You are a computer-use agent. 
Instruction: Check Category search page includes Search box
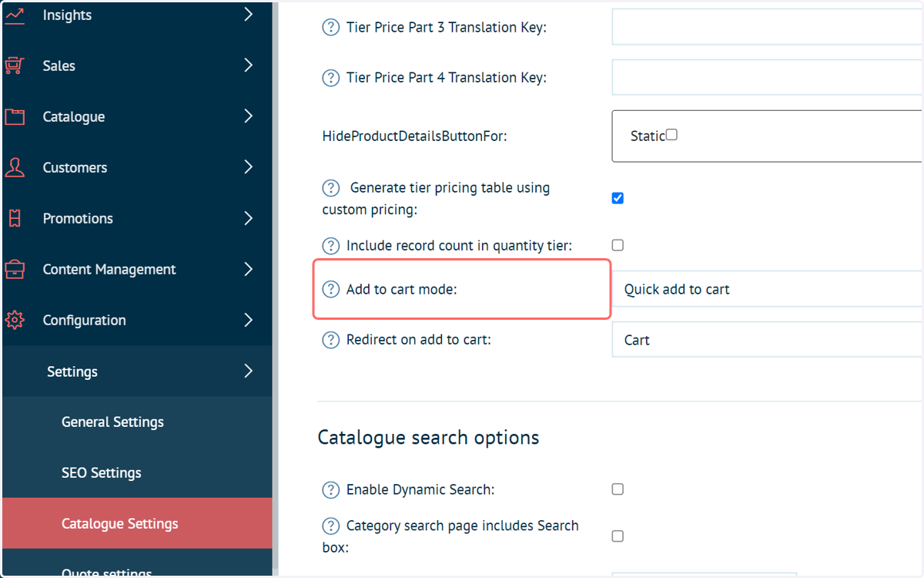[x=618, y=536]
